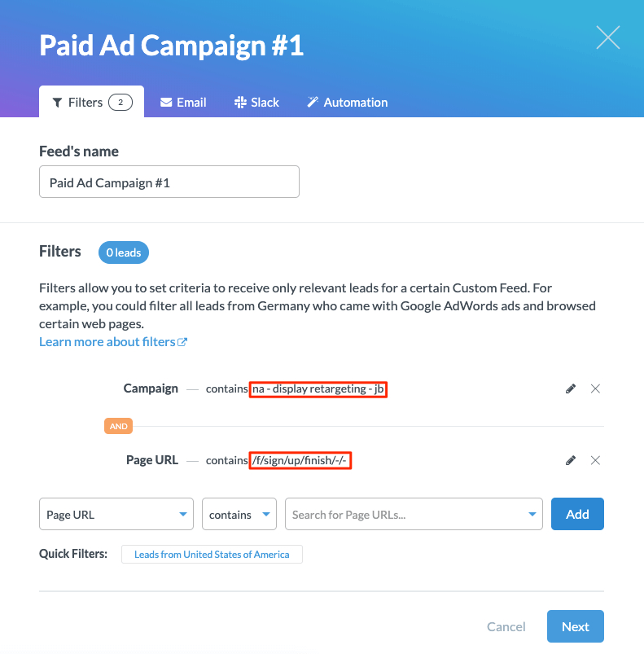Edit the Campaign filter with the pencil icon
This screenshot has height=654, width=644.
tap(570, 388)
